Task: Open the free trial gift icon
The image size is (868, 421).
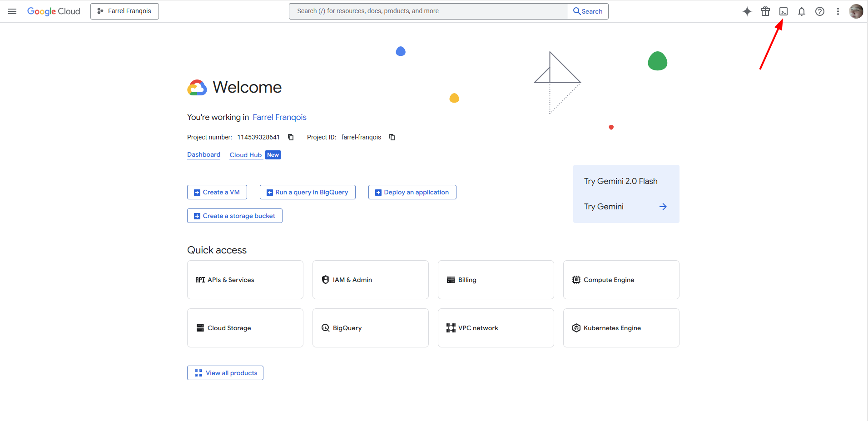Action: [x=765, y=11]
